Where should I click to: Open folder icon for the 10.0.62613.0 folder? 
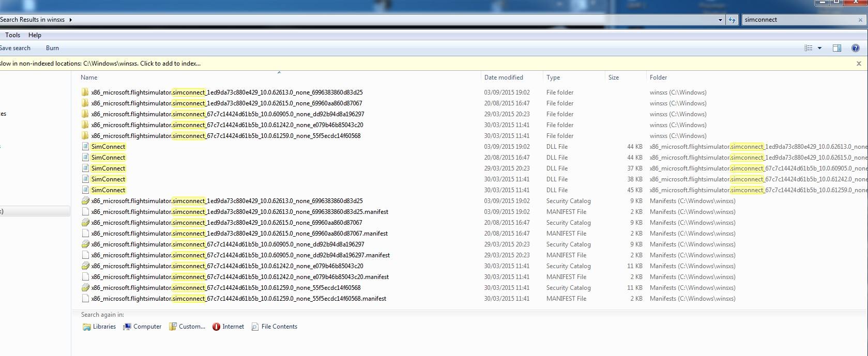click(85, 92)
